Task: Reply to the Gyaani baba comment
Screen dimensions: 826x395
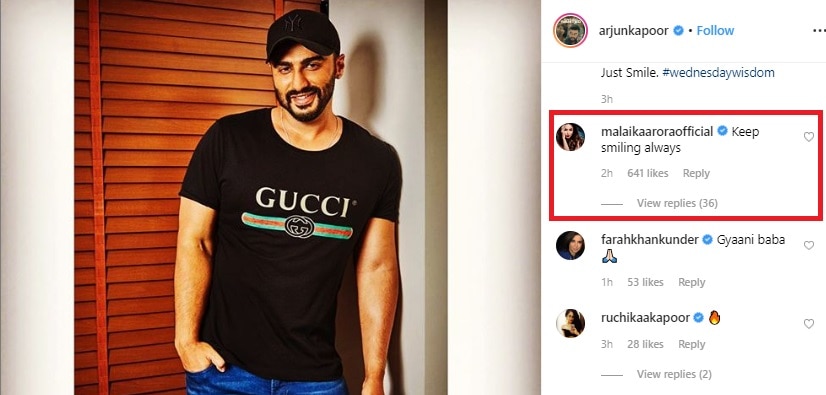Action: pyautogui.click(x=692, y=282)
